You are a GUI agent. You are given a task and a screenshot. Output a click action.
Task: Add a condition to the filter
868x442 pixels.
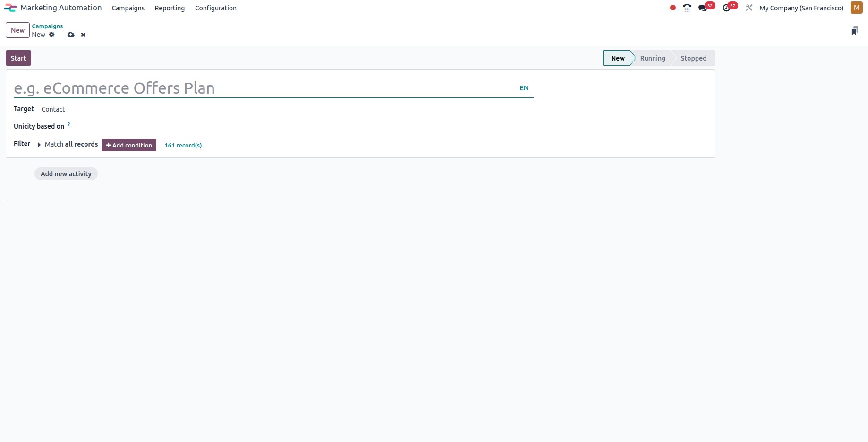128,145
